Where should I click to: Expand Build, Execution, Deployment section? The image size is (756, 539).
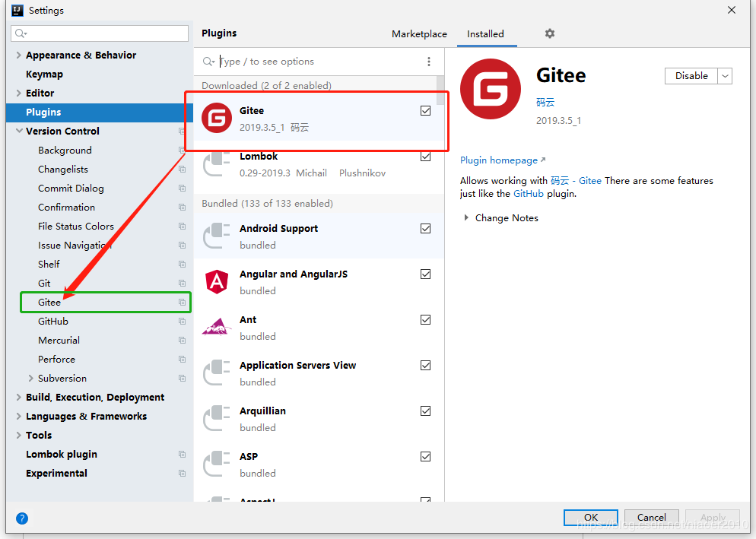pyautogui.click(x=18, y=398)
